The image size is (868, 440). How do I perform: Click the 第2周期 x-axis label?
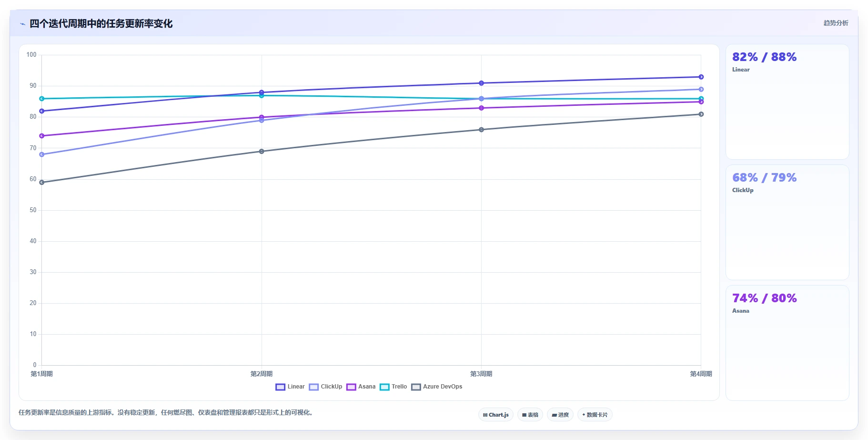[262, 374]
